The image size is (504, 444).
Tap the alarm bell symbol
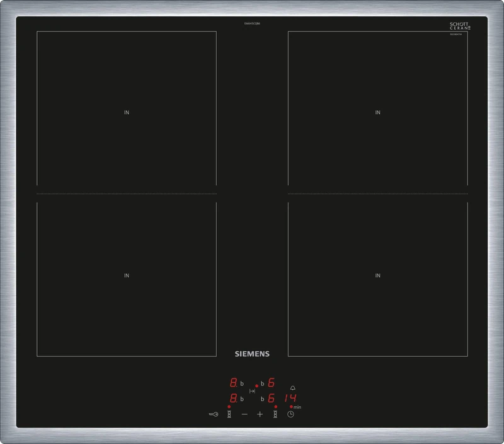292,389
